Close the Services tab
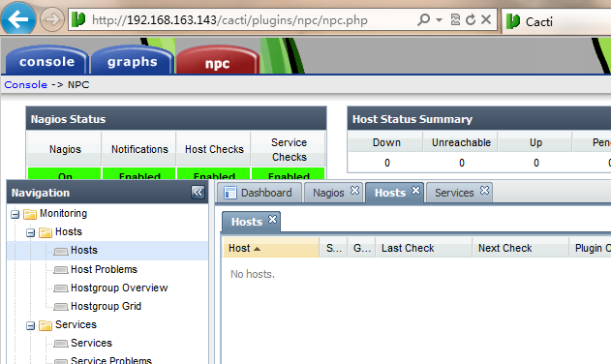The image size is (611, 364). coord(484,190)
